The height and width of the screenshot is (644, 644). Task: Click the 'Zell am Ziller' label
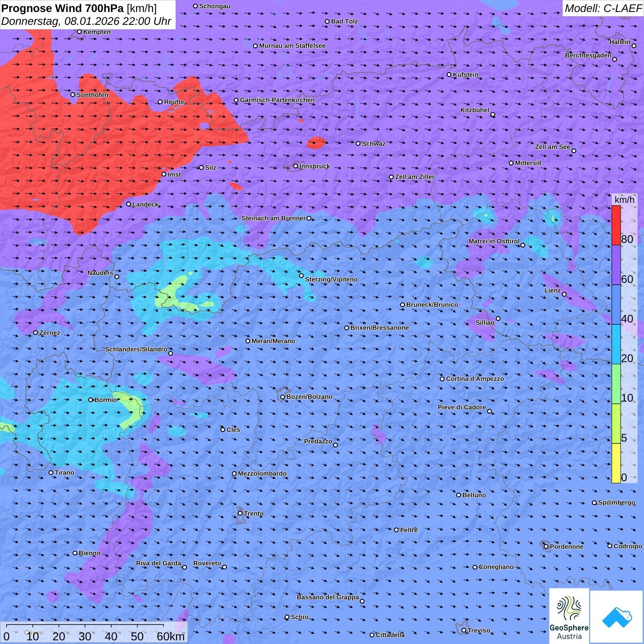click(x=415, y=177)
